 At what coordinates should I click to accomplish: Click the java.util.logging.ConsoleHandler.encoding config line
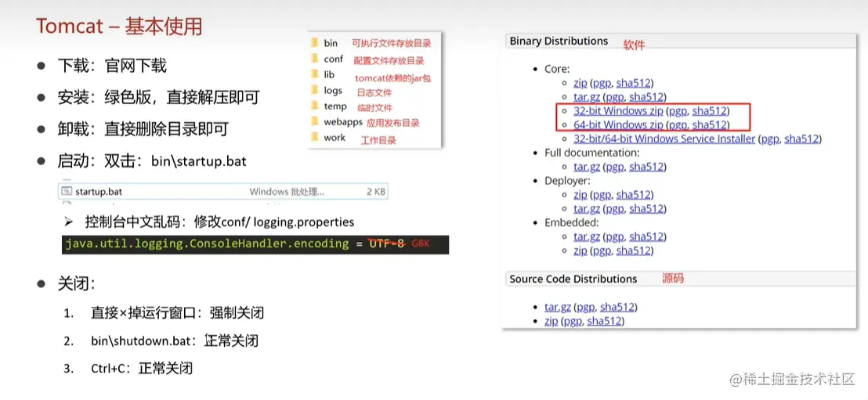click(255, 244)
